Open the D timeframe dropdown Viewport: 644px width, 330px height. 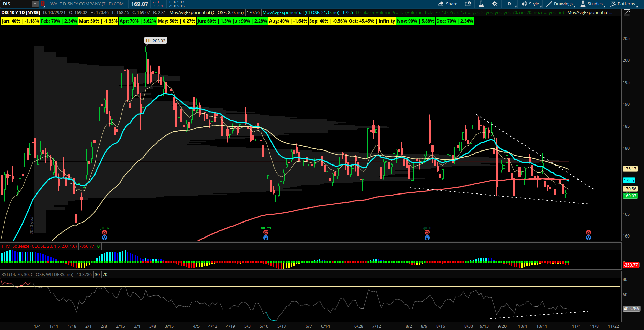pos(510,4)
